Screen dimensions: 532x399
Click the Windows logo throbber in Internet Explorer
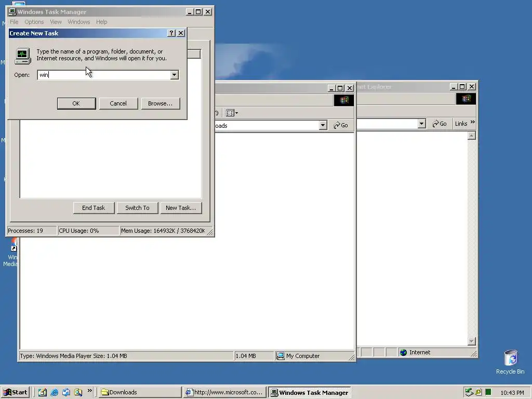click(x=466, y=98)
